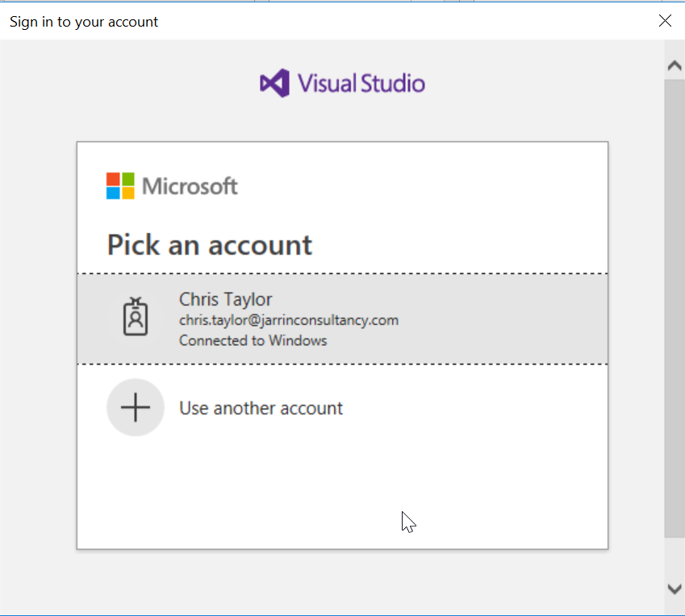The width and height of the screenshot is (685, 616).
Task: Click the Connected to Windows status text
Action: click(x=253, y=340)
